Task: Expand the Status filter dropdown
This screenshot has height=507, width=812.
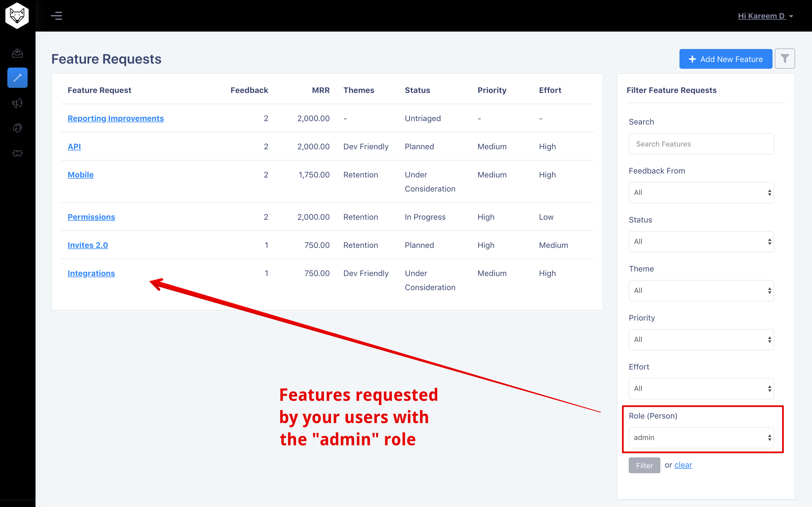Action: pyautogui.click(x=701, y=241)
